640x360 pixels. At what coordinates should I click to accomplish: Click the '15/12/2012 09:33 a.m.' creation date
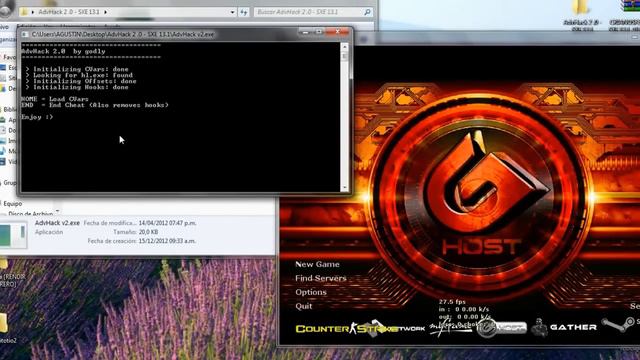tap(167, 241)
